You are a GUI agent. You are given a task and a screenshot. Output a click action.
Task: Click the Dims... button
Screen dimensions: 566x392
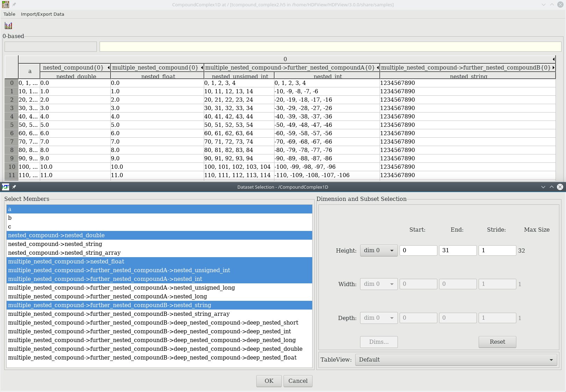click(379, 342)
